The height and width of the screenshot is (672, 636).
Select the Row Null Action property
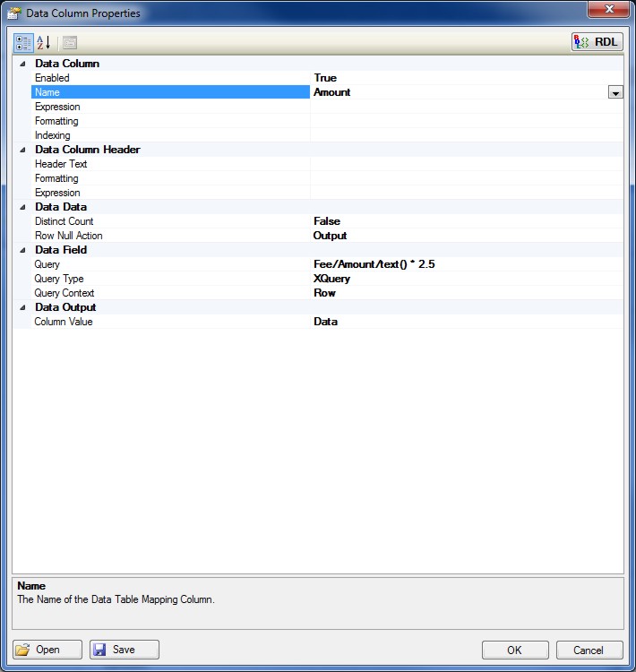68,236
